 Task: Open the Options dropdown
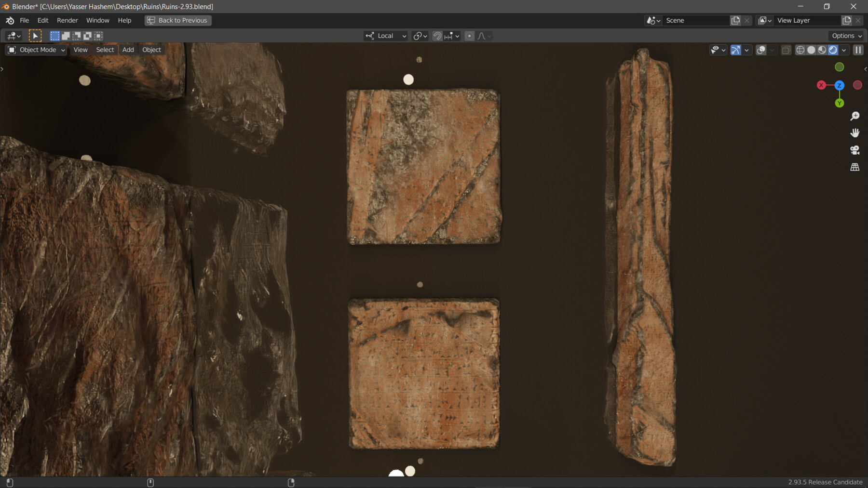(847, 36)
